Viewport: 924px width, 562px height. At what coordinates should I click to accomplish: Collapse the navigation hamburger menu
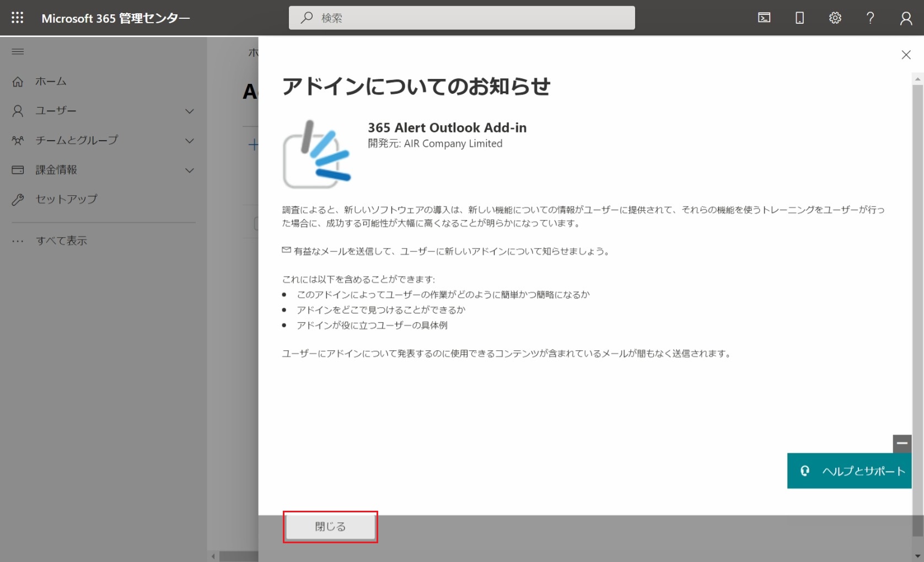[18, 52]
